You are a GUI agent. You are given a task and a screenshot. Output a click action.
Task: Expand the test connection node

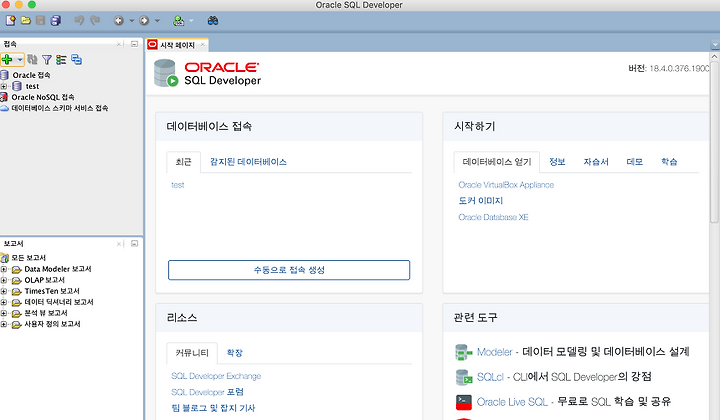(4, 86)
